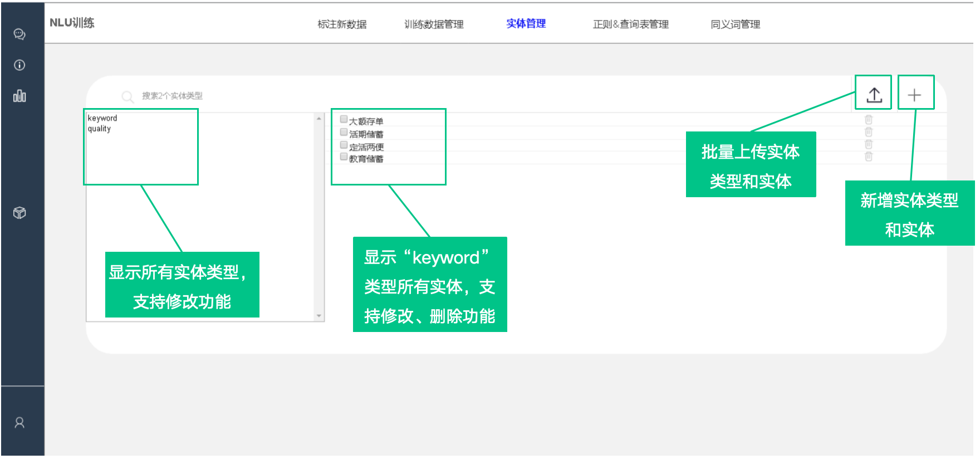
Task: Click the entity type list scrollbar down arrow
Action: point(319,316)
